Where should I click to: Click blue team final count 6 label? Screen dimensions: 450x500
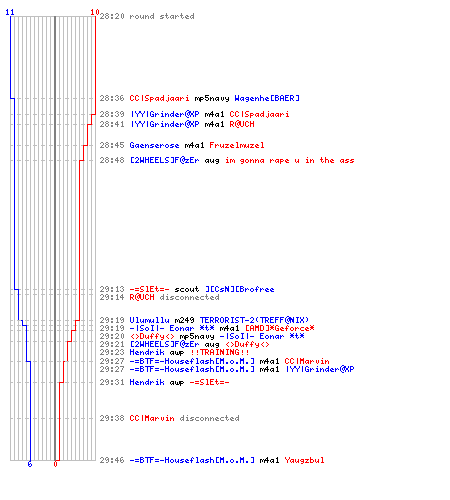tap(30, 464)
